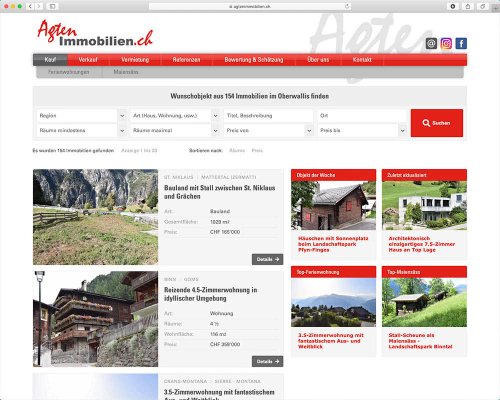The width and height of the screenshot is (500, 400).
Task: Open the Kontakt menu tab
Action: click(x=362, y=60)
